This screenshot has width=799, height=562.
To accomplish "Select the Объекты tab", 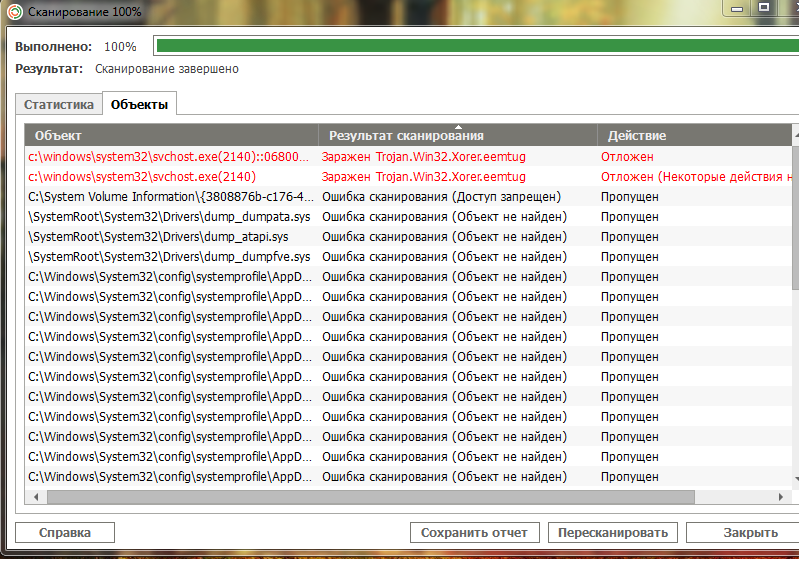I will [139, 104].
